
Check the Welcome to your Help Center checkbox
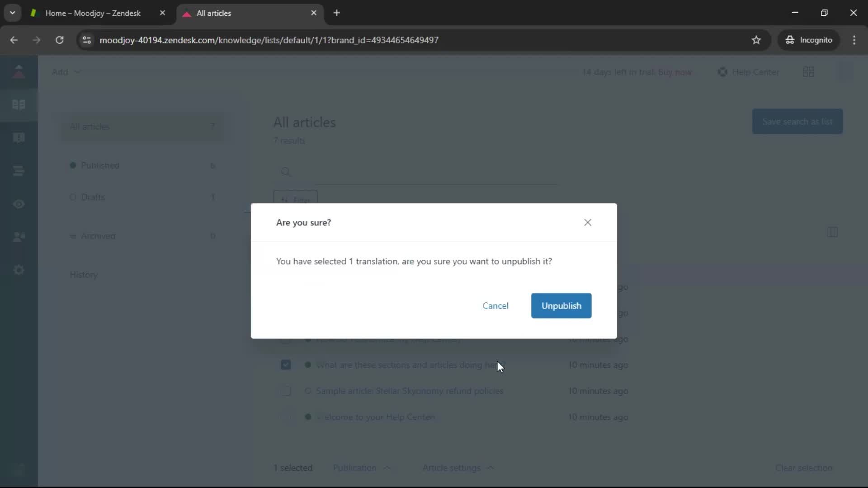(x=286, y=417)
